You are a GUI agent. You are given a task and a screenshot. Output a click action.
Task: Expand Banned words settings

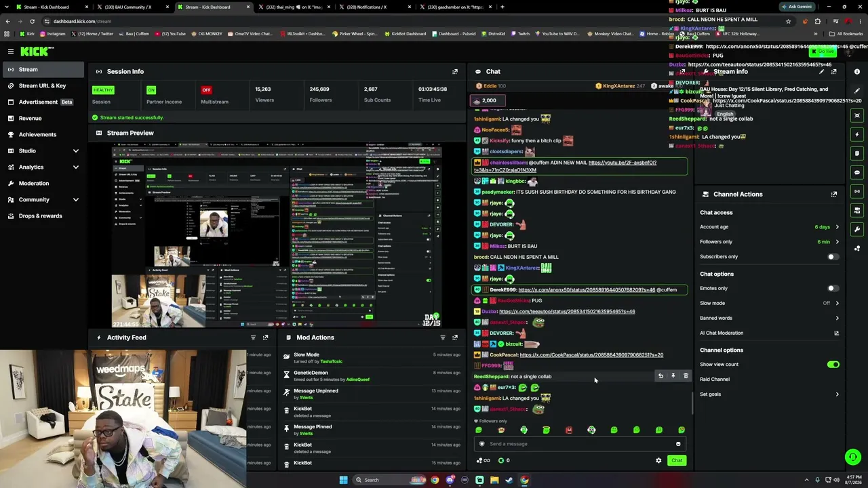[837, 318]
